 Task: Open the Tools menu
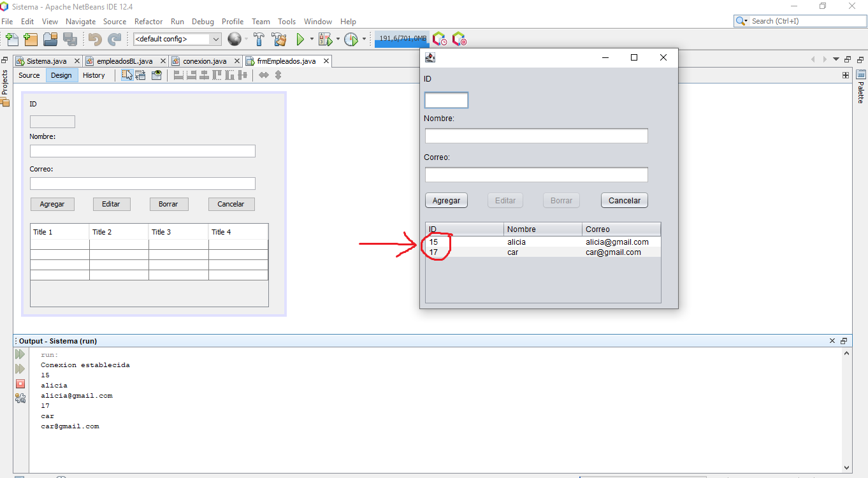287,22
